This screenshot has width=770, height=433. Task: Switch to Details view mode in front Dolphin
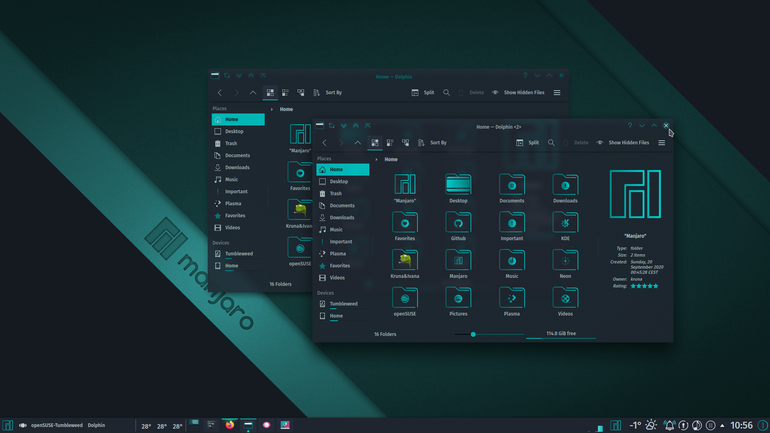pyautogui.click(x=405, y=143)
